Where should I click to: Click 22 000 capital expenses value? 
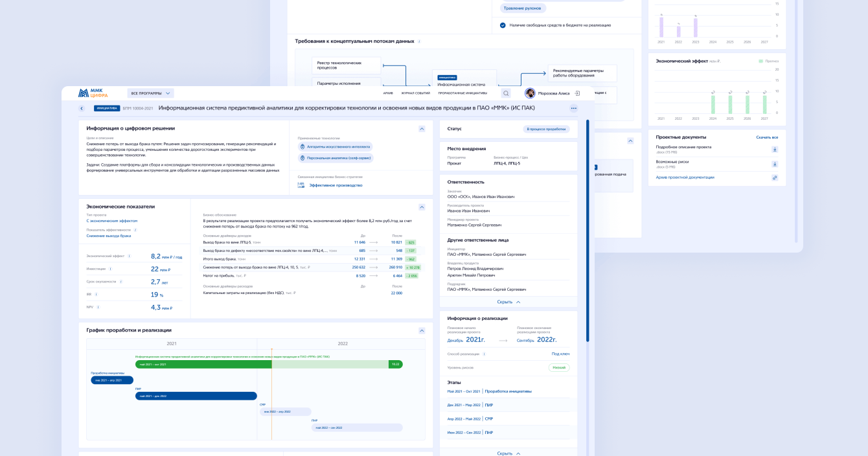click(396, 293)
